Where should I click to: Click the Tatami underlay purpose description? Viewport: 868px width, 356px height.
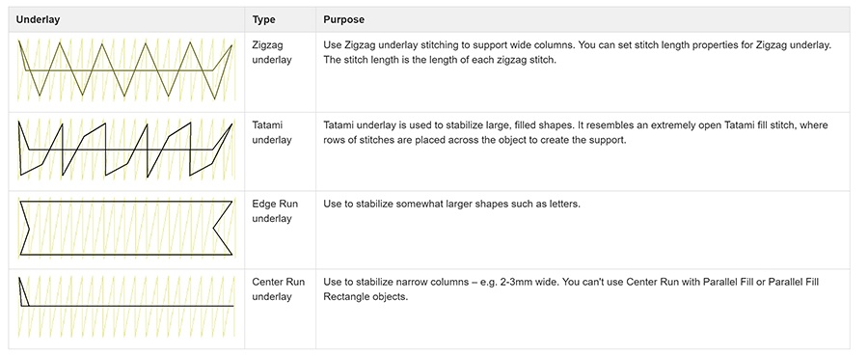576,132
